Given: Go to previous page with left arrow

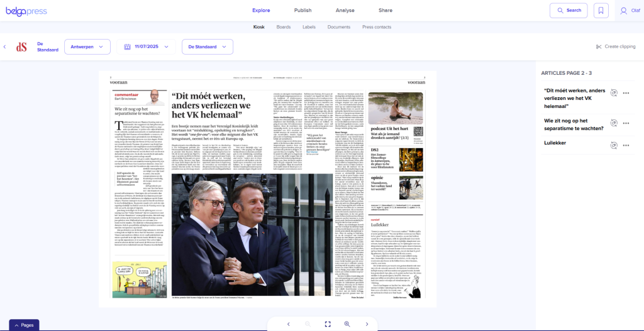Looking at the screenshot, I should 288,323.
